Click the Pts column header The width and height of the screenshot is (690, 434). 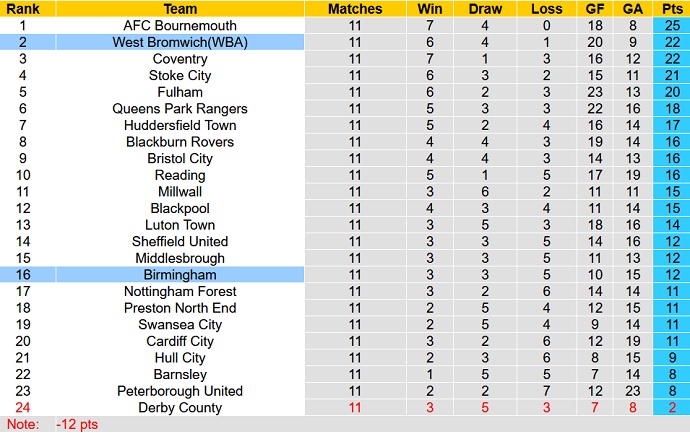click(x=668, y=9)
